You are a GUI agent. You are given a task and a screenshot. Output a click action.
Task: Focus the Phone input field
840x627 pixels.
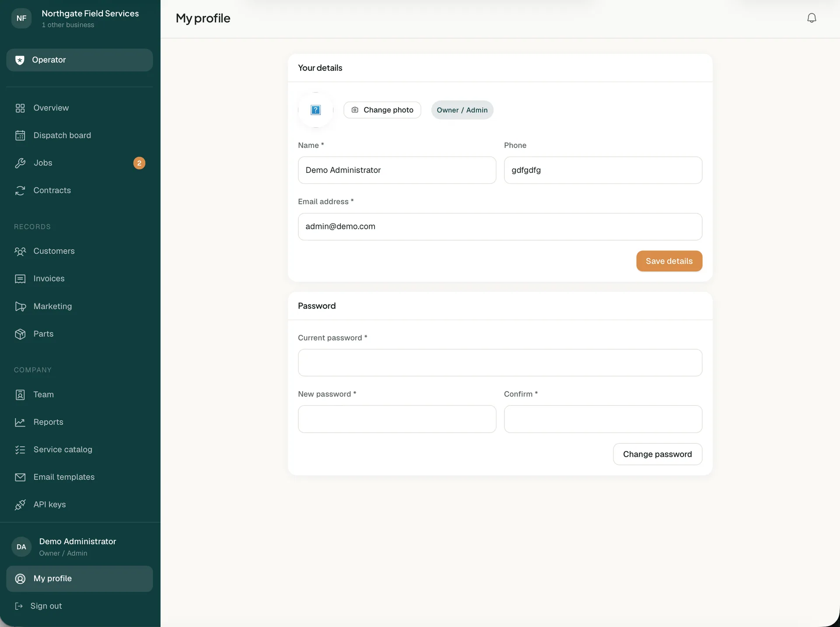click(x=603, y=170)
